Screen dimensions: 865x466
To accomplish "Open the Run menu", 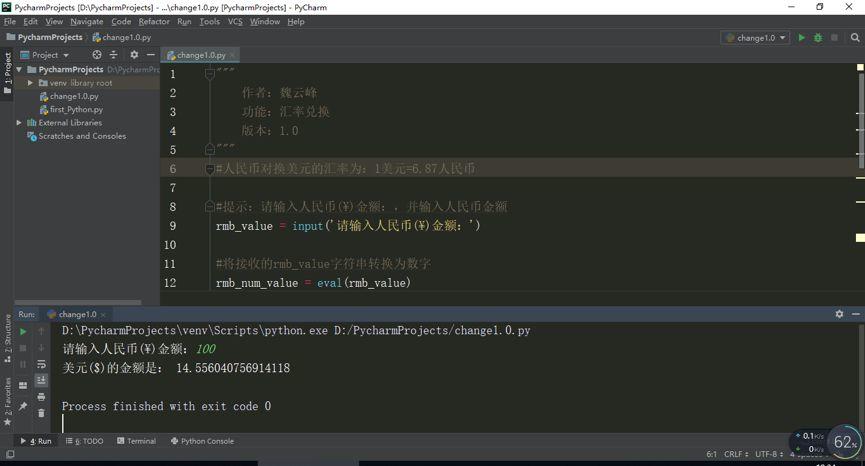I will click(184, 22).
